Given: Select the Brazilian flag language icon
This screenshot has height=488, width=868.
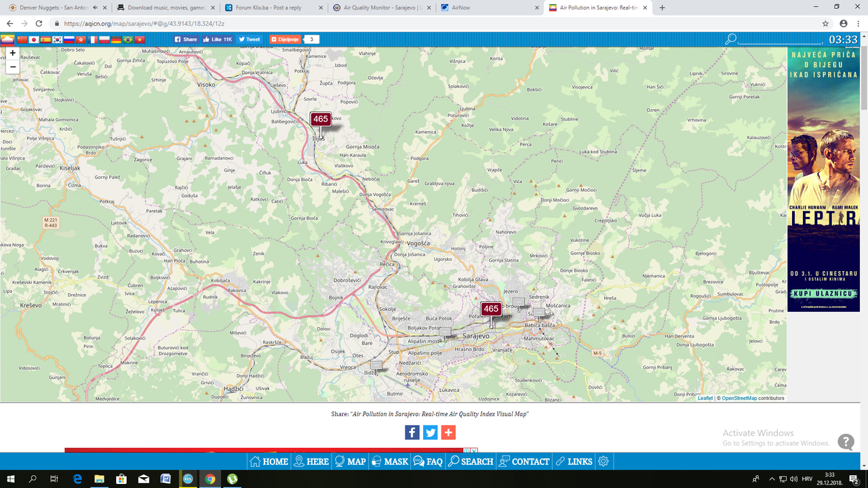Looking at the screenshot, I should pos(127,39).
